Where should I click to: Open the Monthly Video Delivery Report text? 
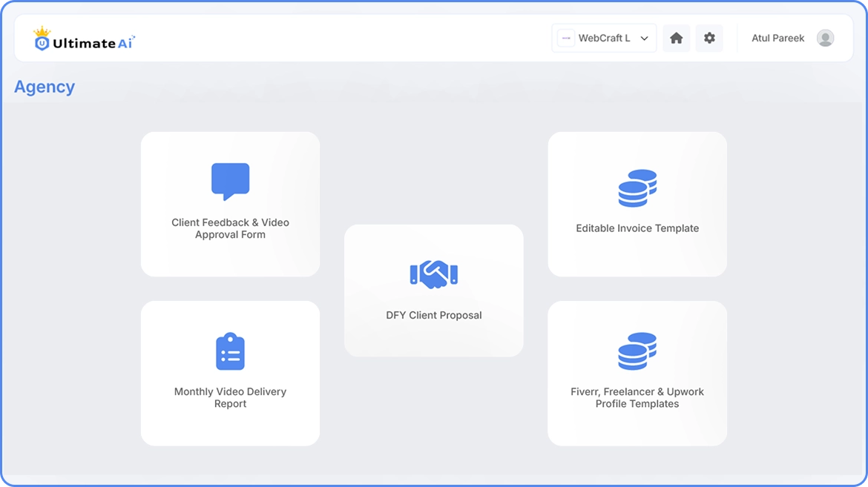(x=230, y=397)
